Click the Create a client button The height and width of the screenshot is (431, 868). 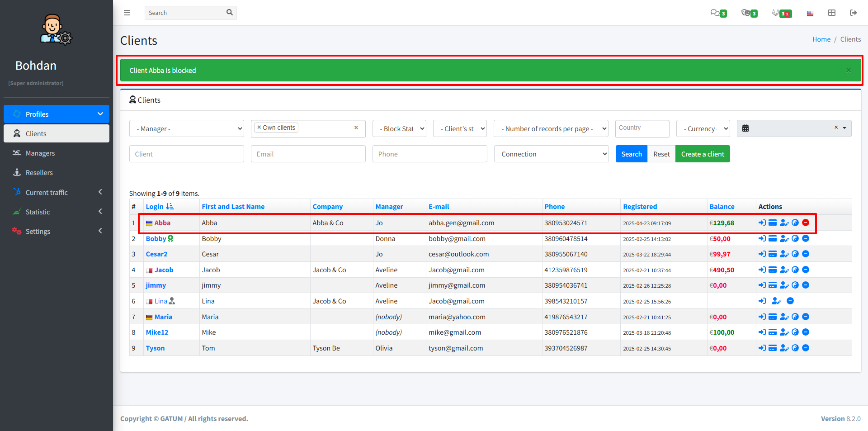click(703, 154)
